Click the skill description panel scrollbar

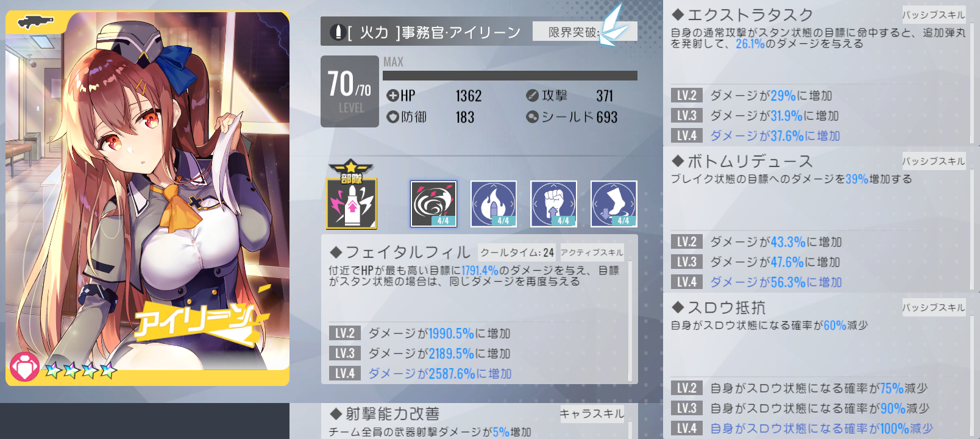(630, 320)
